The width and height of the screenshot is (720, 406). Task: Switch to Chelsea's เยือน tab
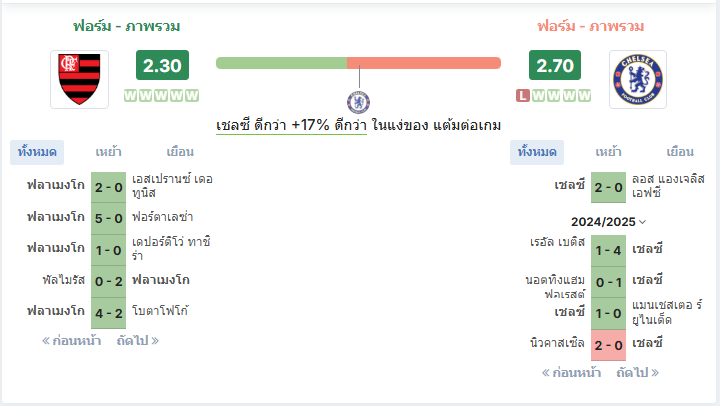pos(680,152)
